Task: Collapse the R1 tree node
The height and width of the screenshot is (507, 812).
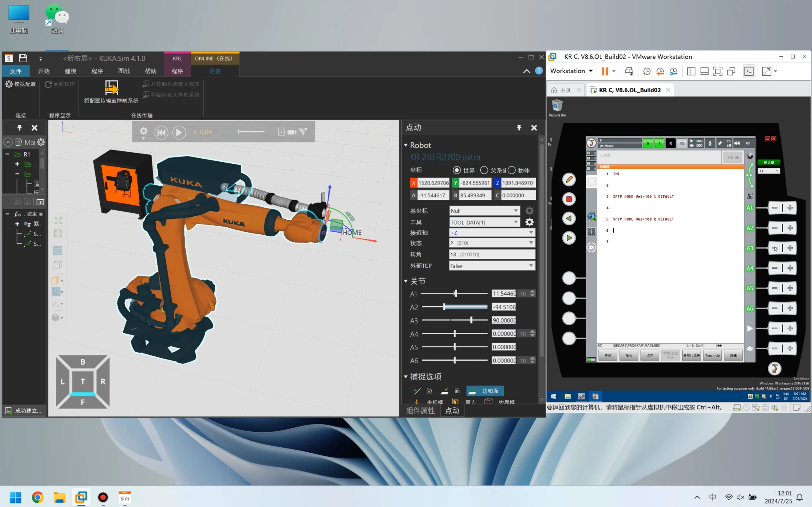Action: pyautogui.click(x=7, y=154)
